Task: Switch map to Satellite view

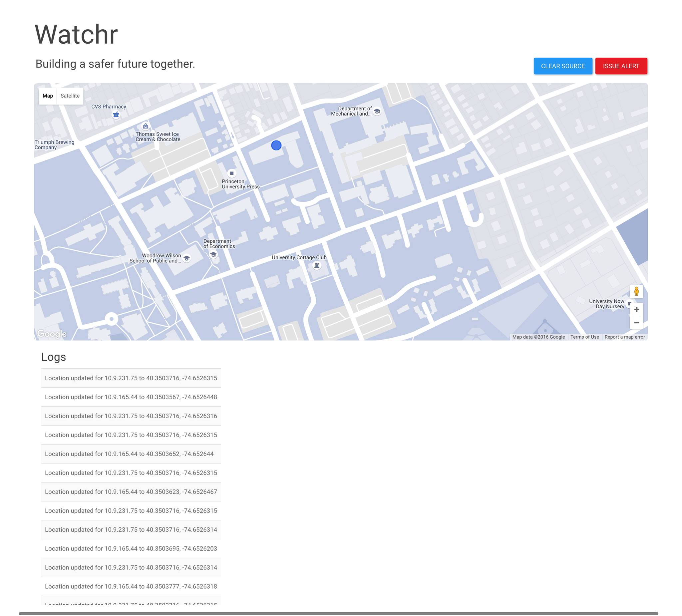Action: click(70, 96)
